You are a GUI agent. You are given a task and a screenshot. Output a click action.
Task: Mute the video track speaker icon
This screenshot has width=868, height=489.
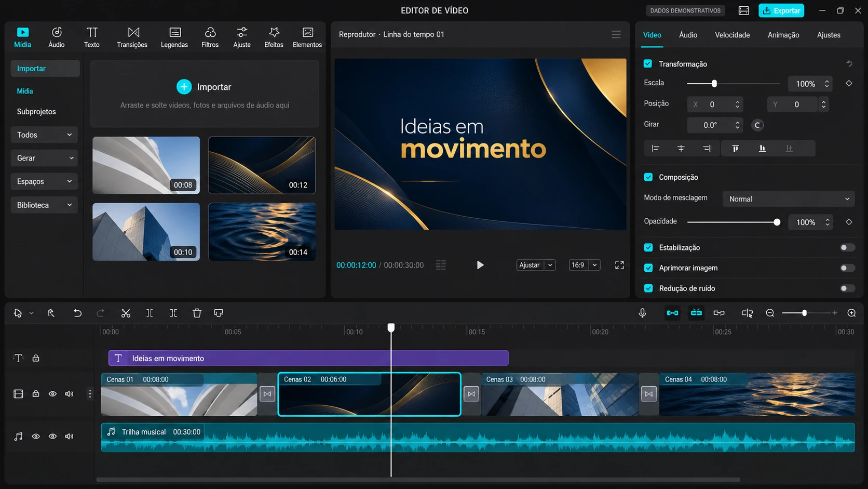point(69,394)
